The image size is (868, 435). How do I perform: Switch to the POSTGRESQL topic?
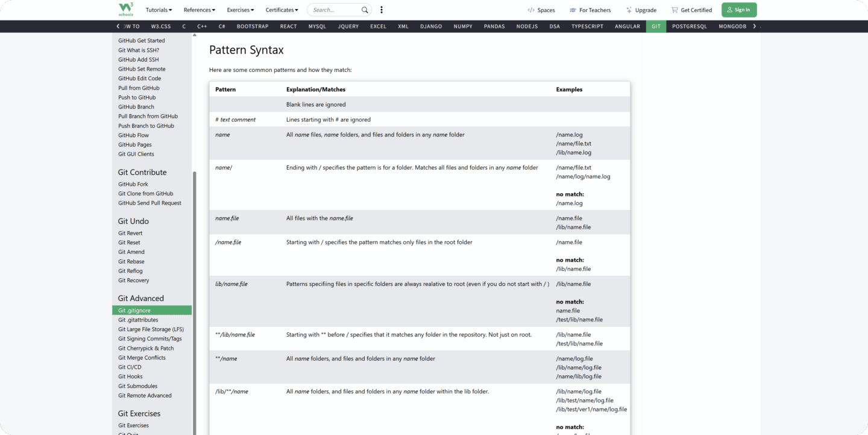click(690, 27)
